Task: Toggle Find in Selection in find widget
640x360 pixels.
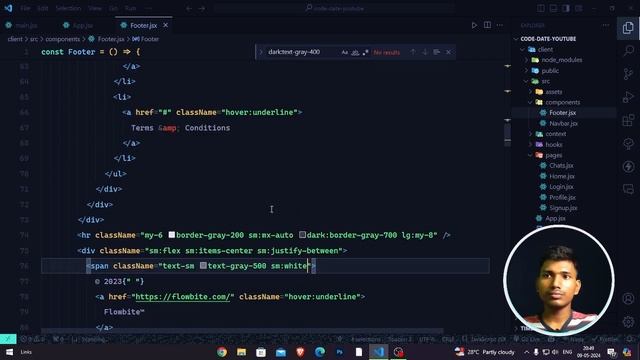Action: point(437,52)
